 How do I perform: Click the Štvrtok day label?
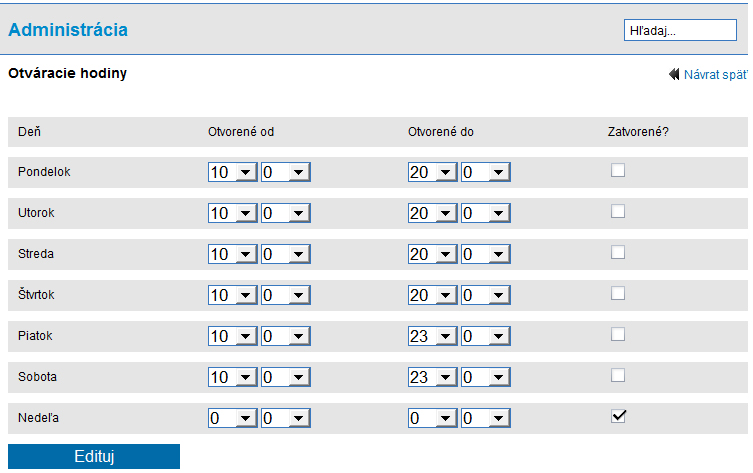click(36, 294)
